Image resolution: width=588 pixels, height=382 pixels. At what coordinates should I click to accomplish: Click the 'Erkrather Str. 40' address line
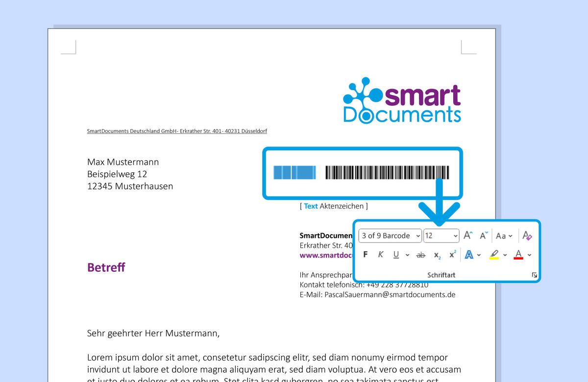326,245
